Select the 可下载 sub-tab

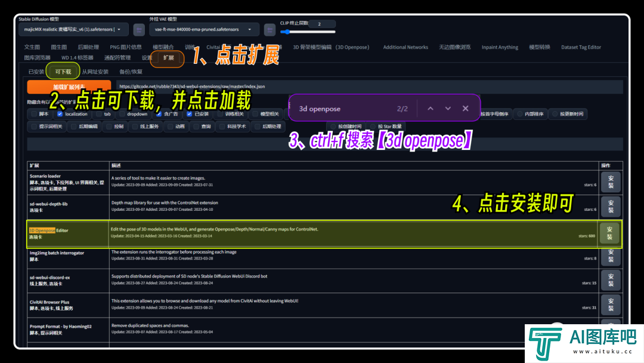63,72
